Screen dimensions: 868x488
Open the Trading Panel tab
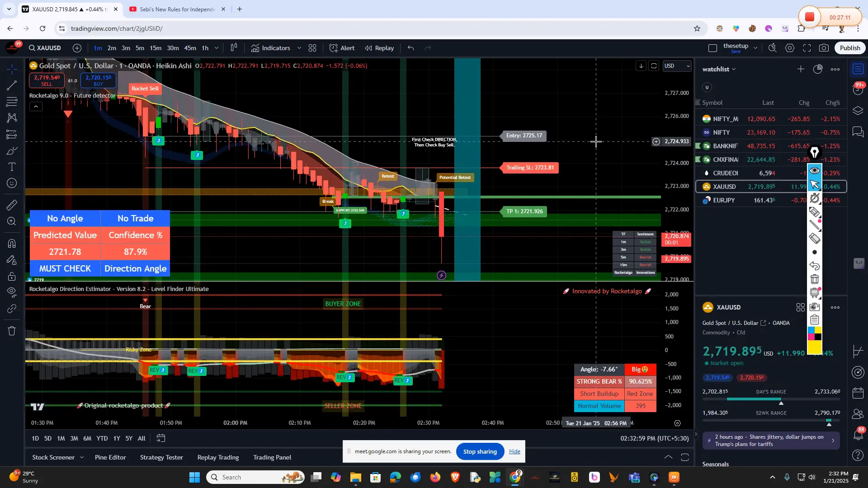[272, 457]
